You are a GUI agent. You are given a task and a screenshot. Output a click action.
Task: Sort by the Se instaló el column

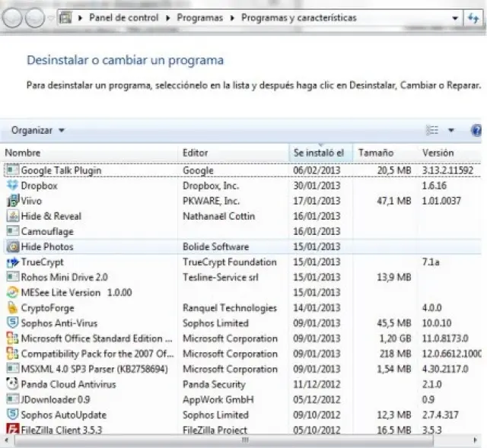(x=320, y=153)
